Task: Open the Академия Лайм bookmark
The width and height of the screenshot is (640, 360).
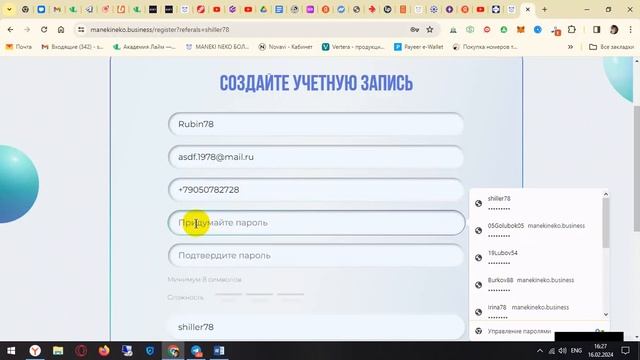Action: 144,47
